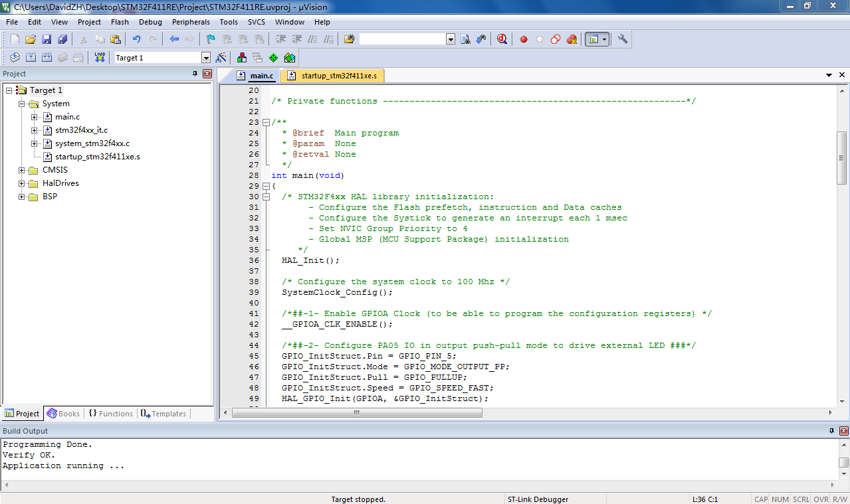Click the Build target icon
Screen dimensions: 850x504
(x=31, y=58)
